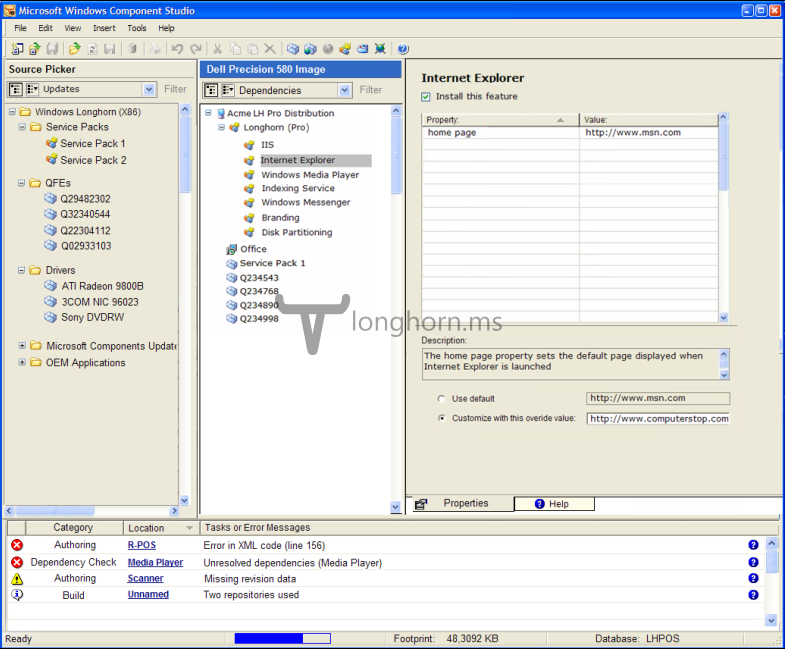Click the colorful feature component toolbar icon
The height and width of the screenshot is (649, 785).
click(x=345, y=49)
